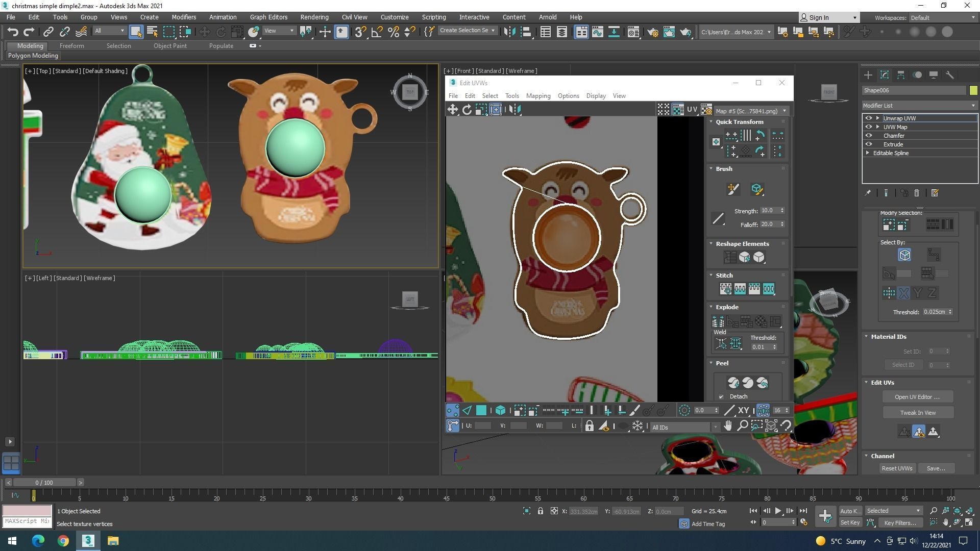
Task: Click the Undo arrow icon
Action: [x=13, y=32]
